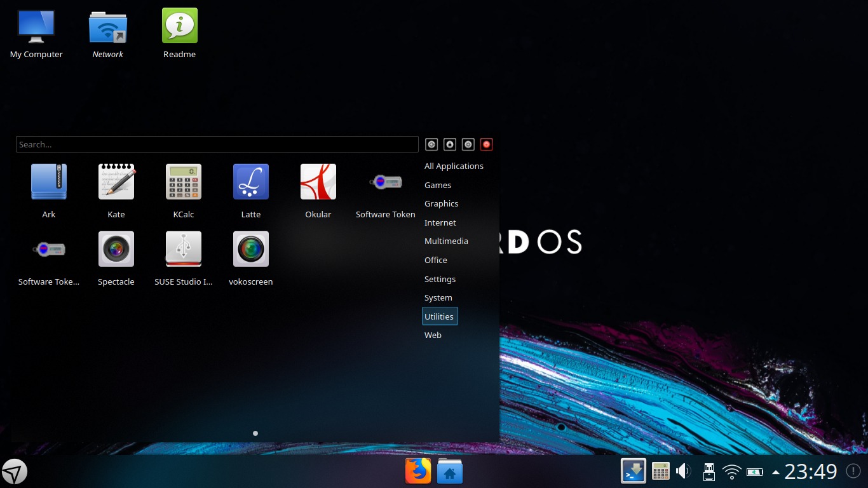
Task: Expand the hidden system tray icons arrow
Action: pos(776,472)
